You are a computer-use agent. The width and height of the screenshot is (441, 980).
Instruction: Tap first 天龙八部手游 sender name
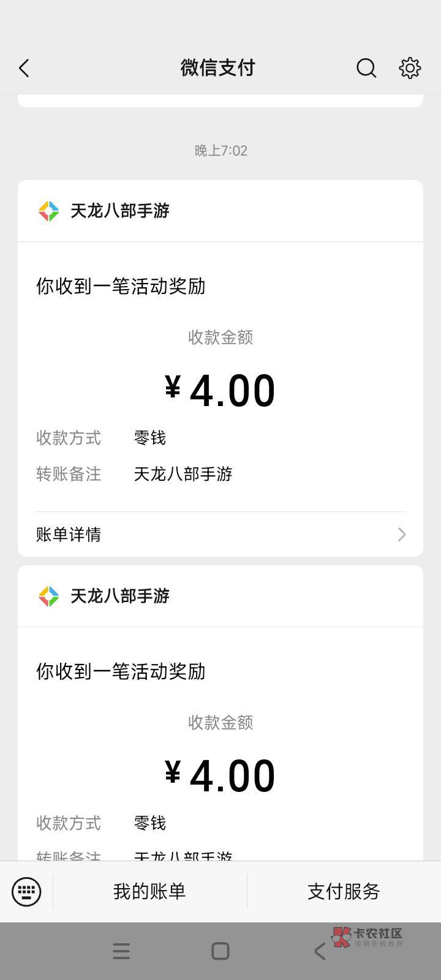tap(120, 211)
